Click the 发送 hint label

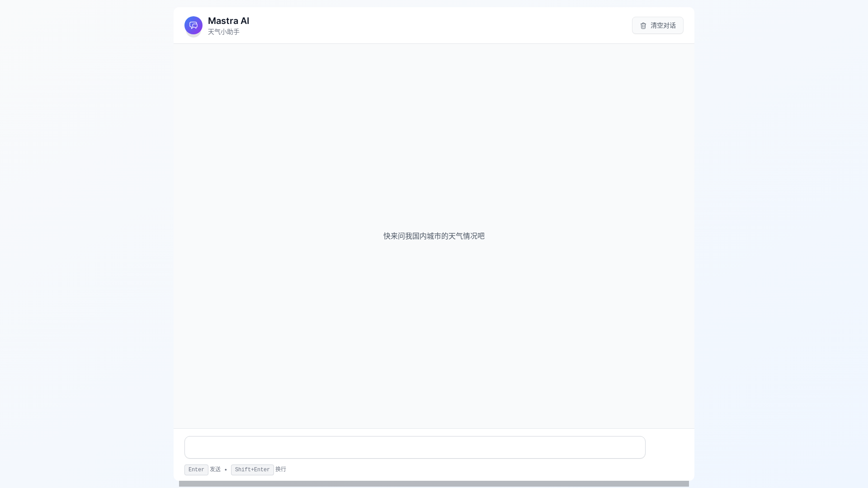pos(215,469)
